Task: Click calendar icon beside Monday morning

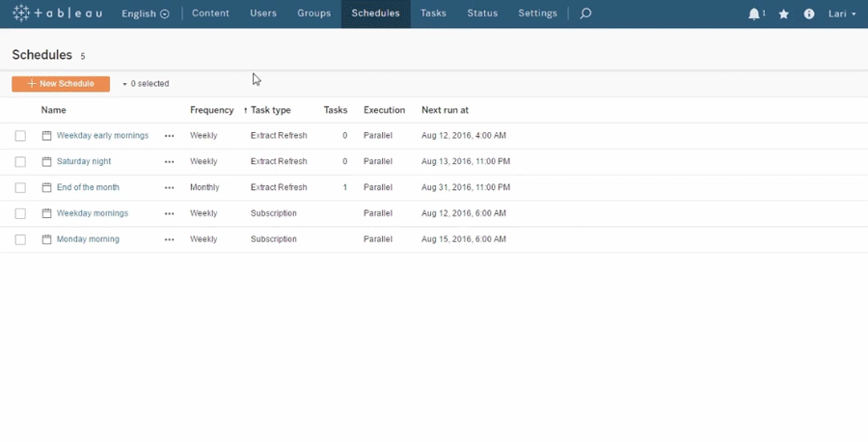Action: click(47, 239)
